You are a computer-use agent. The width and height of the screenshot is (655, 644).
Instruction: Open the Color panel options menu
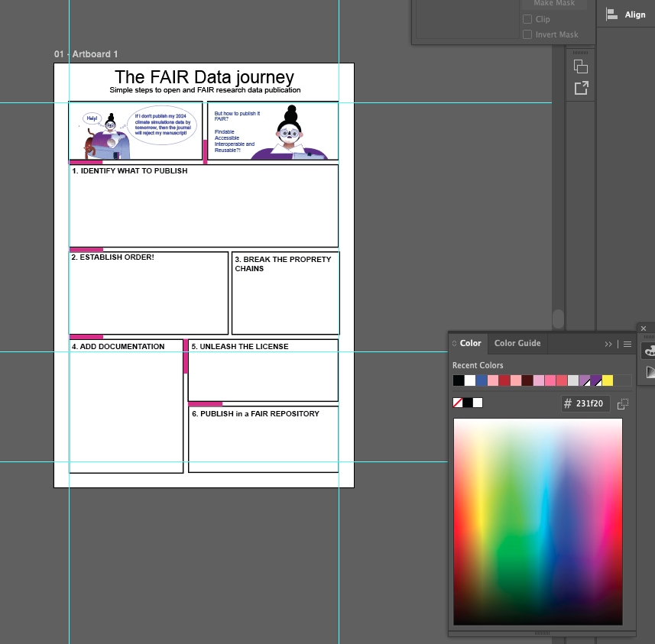click(627, 344)
